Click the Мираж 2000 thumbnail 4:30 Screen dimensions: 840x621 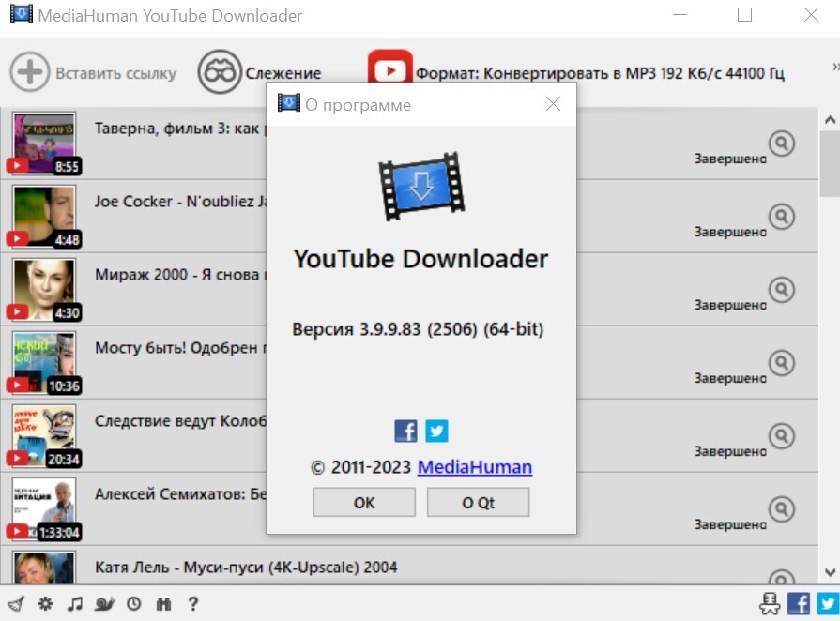click(44, 290)
